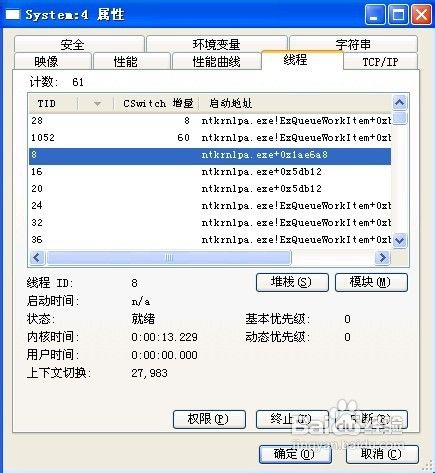Open the 性能 tab
Viewport: 435px width, 473px height.
pyautogui.click(x=132, y=61)
